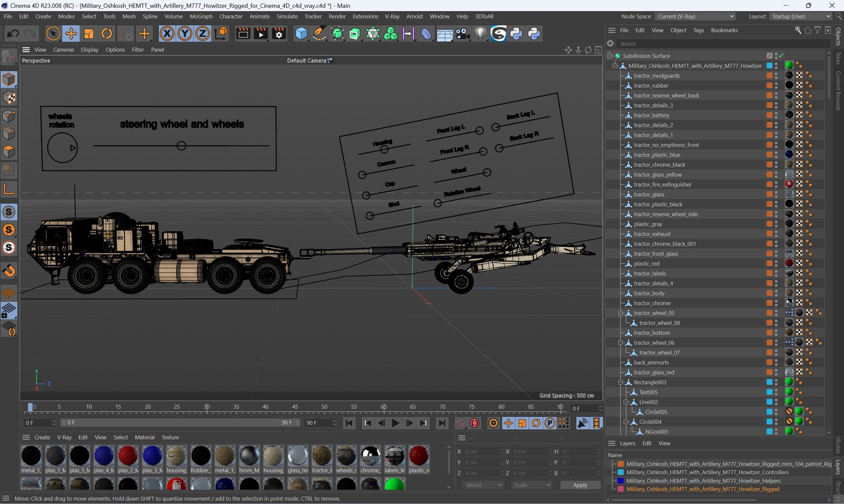Toggle the Subdivision Surface enable checkmark

(781, 56)
